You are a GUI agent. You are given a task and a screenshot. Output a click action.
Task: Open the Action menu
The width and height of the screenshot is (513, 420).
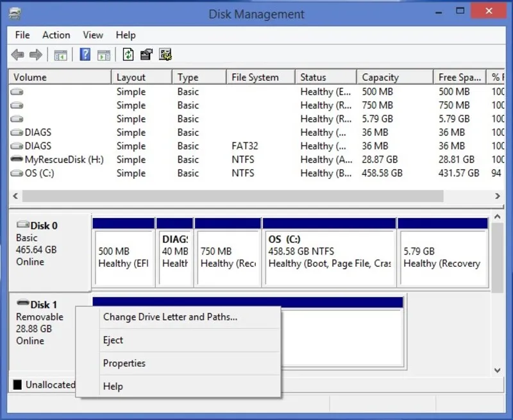pos(56,35)
